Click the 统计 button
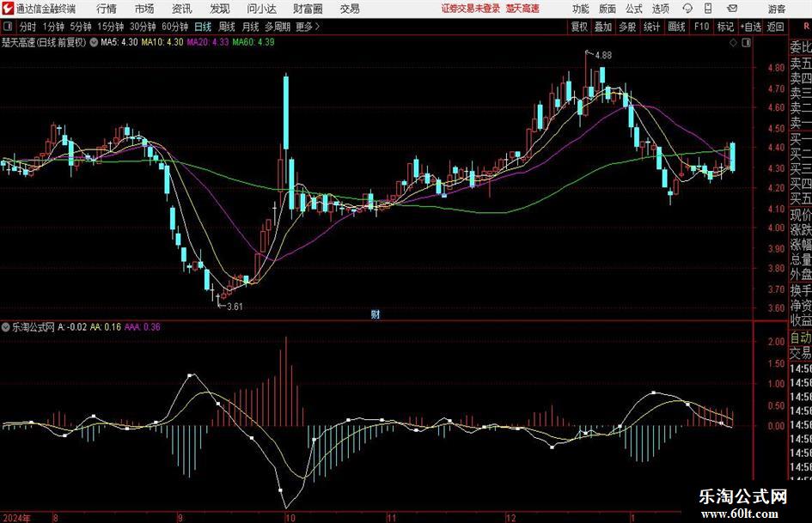Screen dimensions: 812x523 (651, 27)
